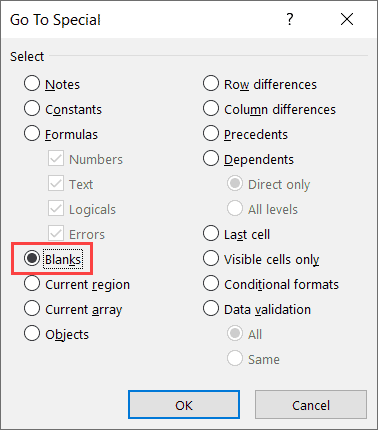378x430 pixels.
Task: Select the Formulas option
Action: [x=32, y=133]
